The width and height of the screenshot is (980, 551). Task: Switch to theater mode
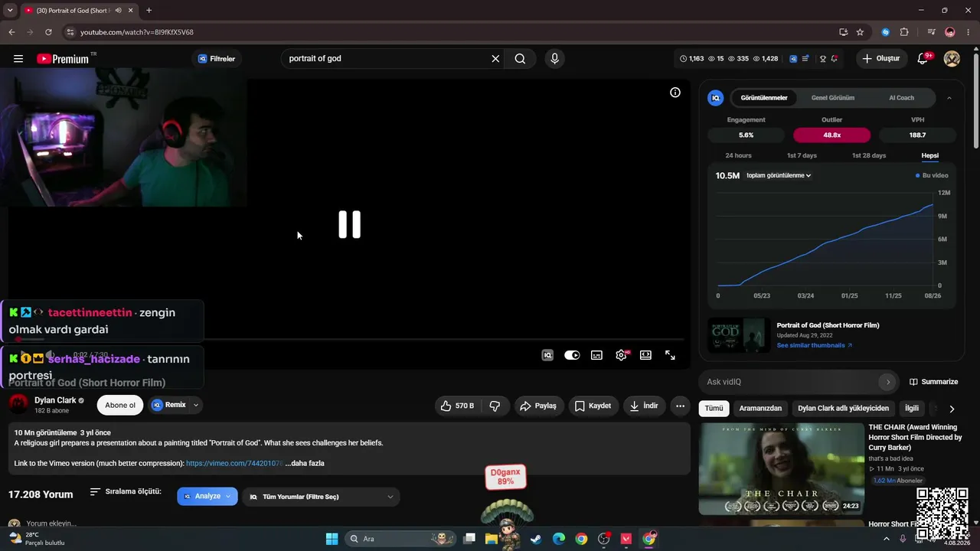click(x=645, y=355)
